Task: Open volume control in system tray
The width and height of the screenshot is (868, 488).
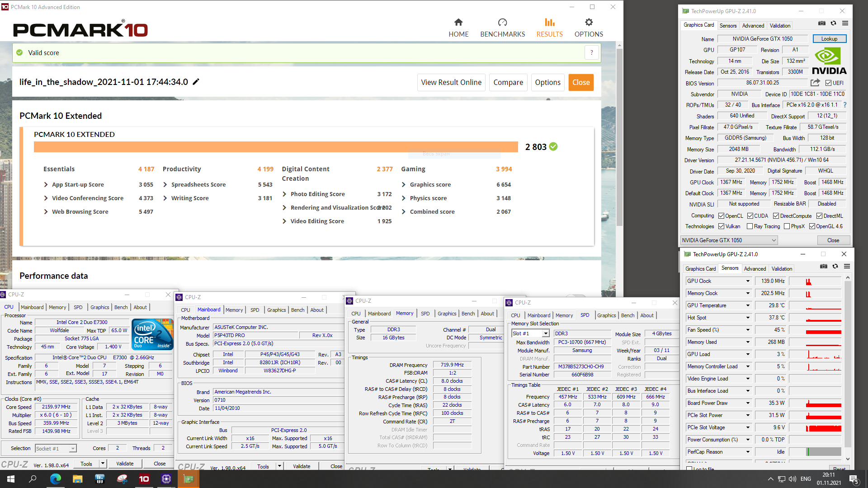Action: 792,479
